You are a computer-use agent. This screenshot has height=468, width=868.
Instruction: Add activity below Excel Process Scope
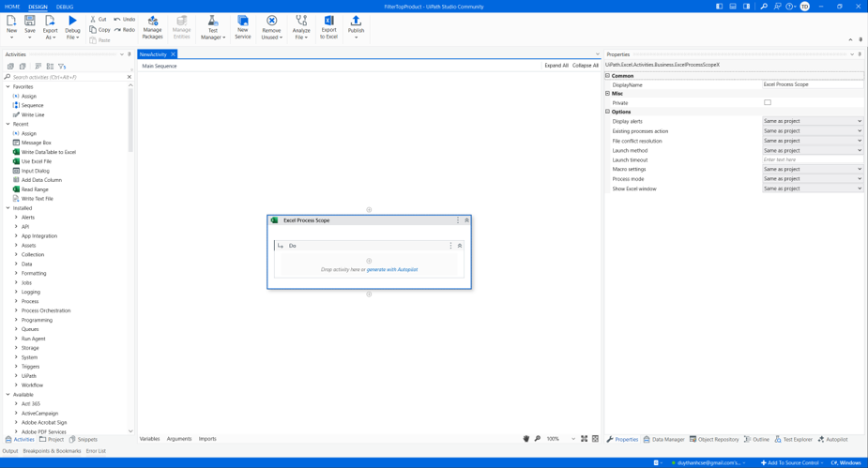coord(369,294)
